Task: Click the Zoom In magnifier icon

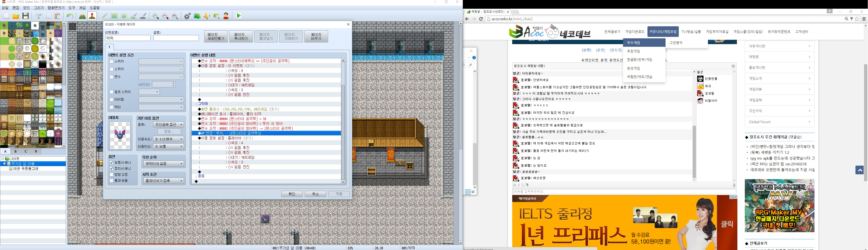Action: pos(156,16)
